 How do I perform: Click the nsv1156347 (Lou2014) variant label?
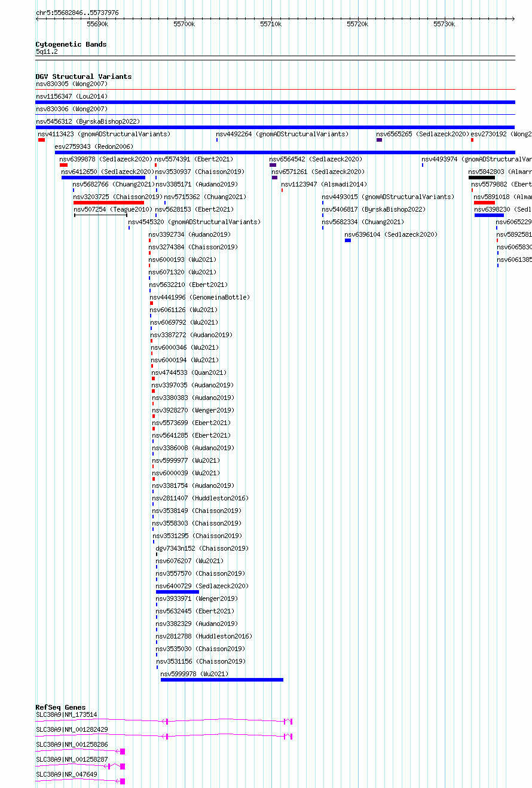[x=72, y=96]
